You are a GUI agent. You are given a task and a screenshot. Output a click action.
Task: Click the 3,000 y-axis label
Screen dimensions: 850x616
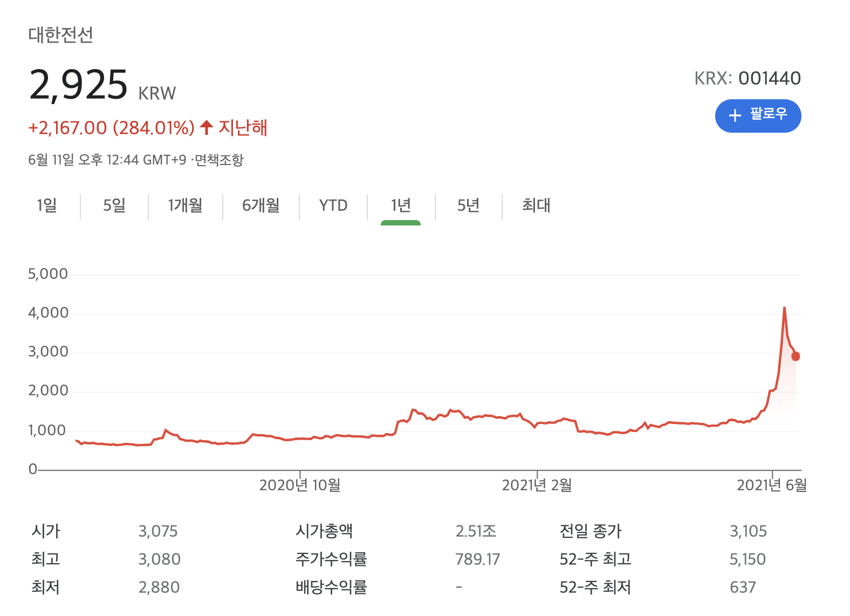point(48,352)
